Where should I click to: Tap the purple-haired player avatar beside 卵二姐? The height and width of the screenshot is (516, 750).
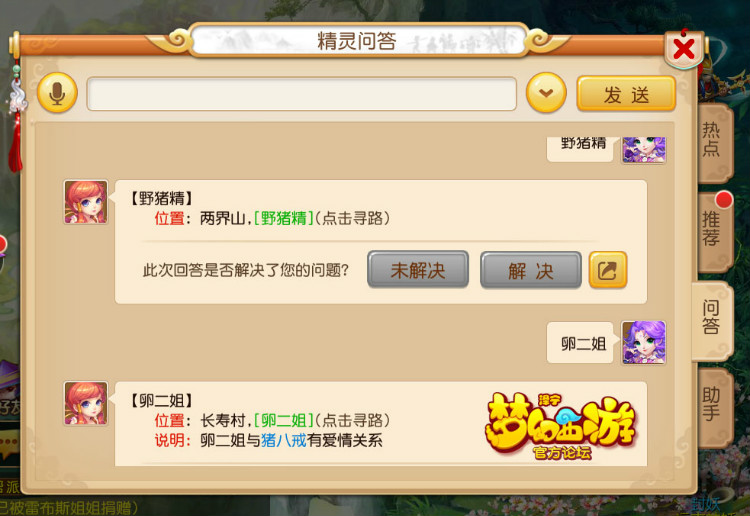tap(643, 342)
